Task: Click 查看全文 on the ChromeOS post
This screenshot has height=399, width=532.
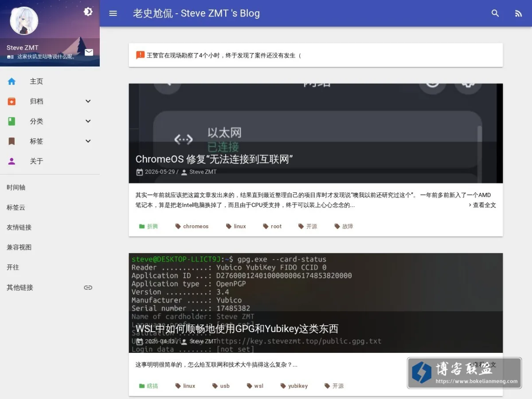Action: tap(482, 205)
